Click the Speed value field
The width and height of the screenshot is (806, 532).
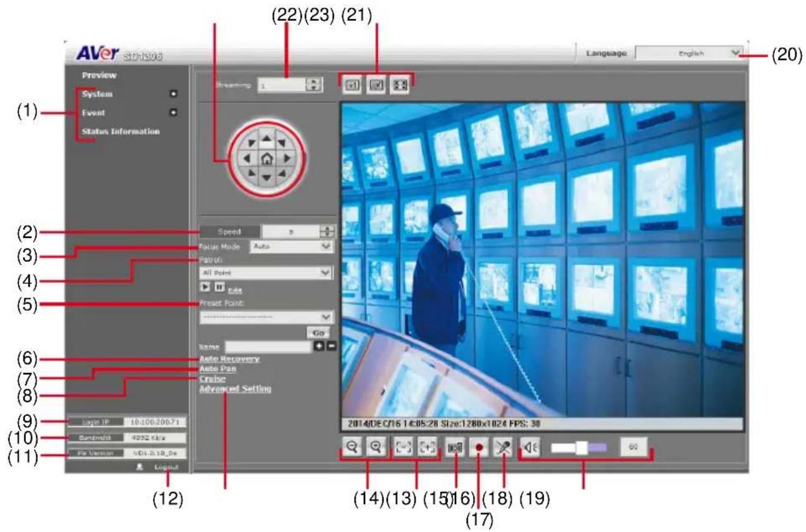292,232
